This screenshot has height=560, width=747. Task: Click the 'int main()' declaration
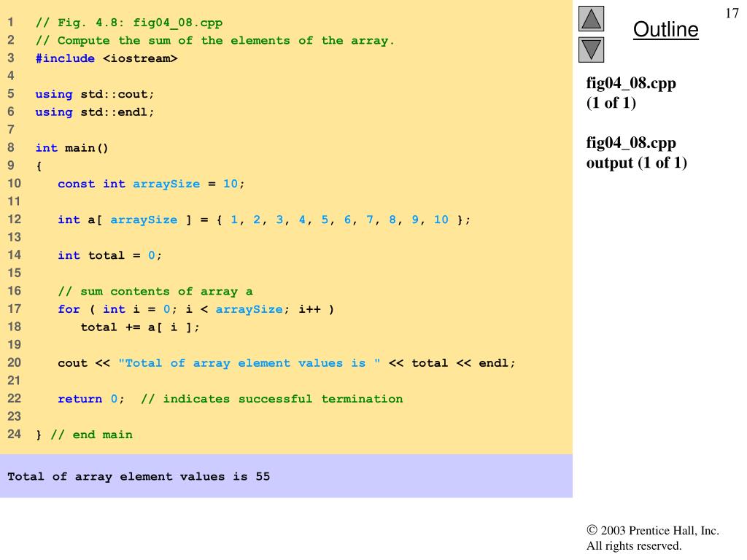[72, 148]
